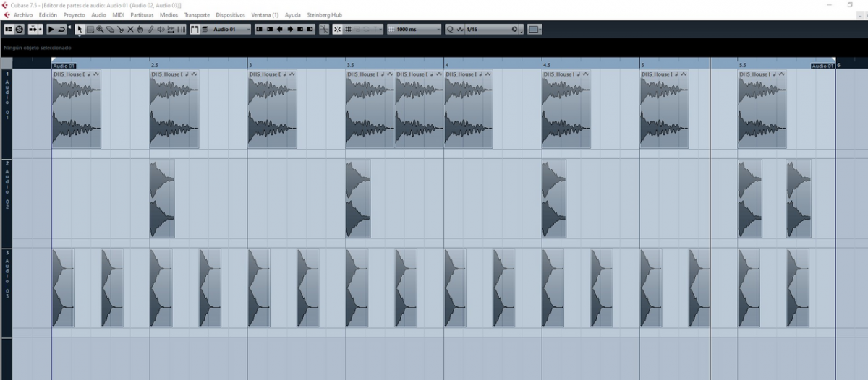Open the Steinberg Hub menu
Screen dimensions: 868x380
coord(324,14)
